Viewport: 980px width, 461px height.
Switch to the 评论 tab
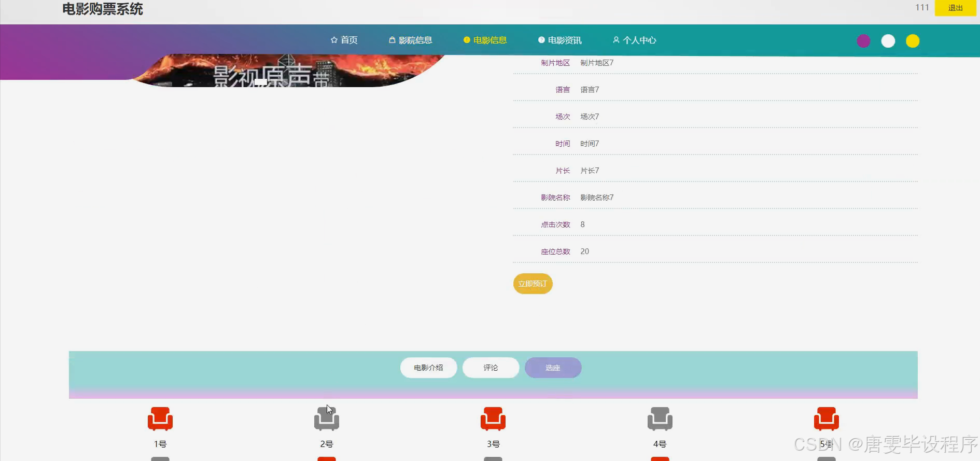pyautogui.click(x=491, y=368)
